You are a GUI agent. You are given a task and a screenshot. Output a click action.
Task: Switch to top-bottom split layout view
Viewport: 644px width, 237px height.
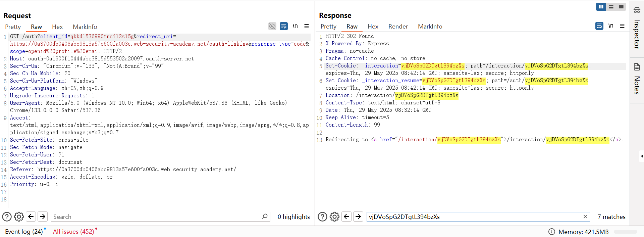[x=611, y=7]
